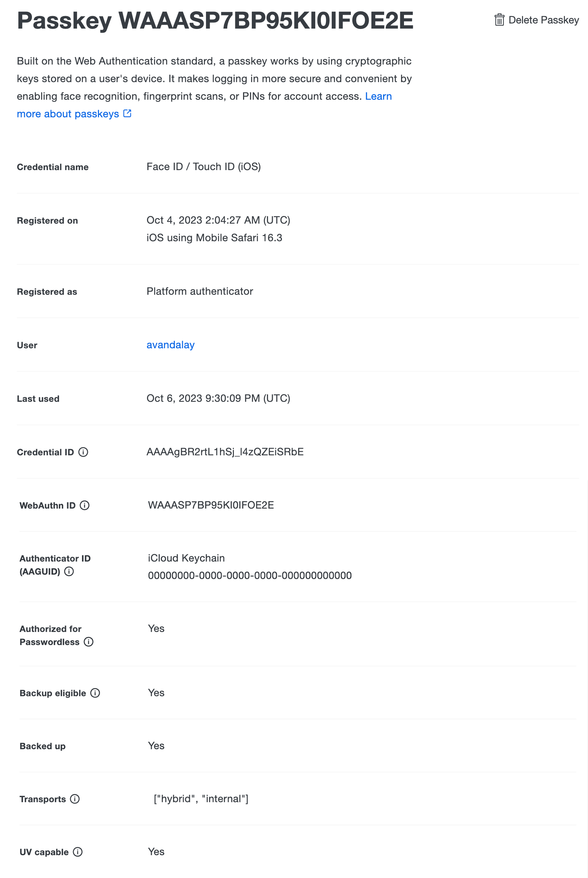Show the Backup eligible info tooltip icon

pyautogui.click(x=95, y=693)
